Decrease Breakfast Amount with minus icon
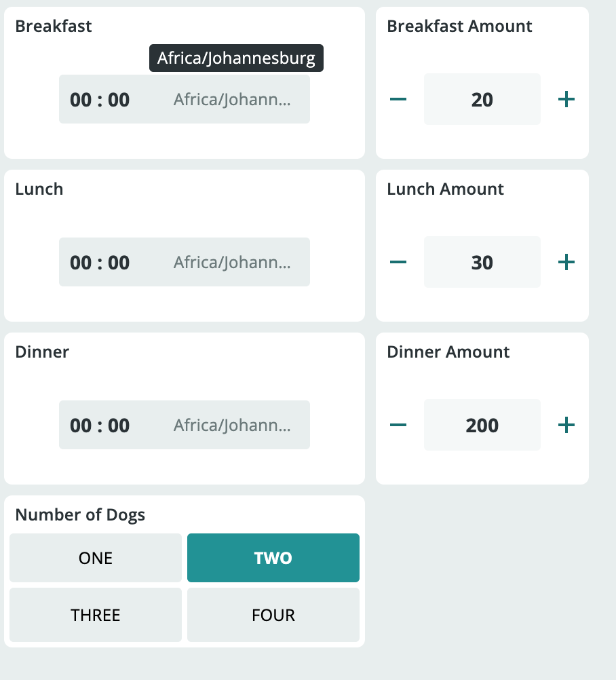 (x=398, y=100)
